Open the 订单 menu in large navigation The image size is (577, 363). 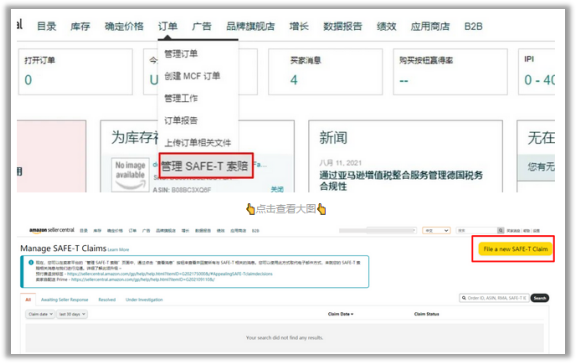(x=168, y=26)
